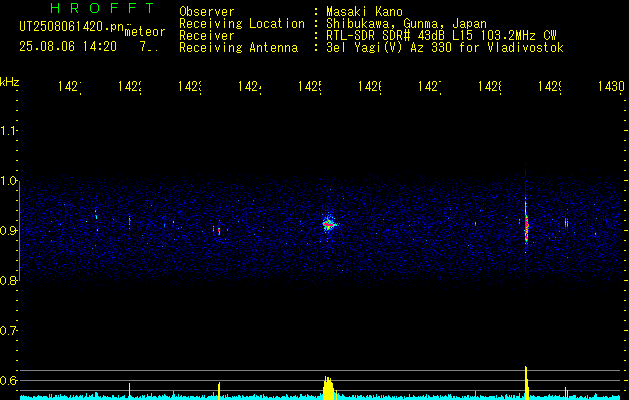Click the 1.0 frequency axis label
The image size is (629, 400).
[8, 181]
